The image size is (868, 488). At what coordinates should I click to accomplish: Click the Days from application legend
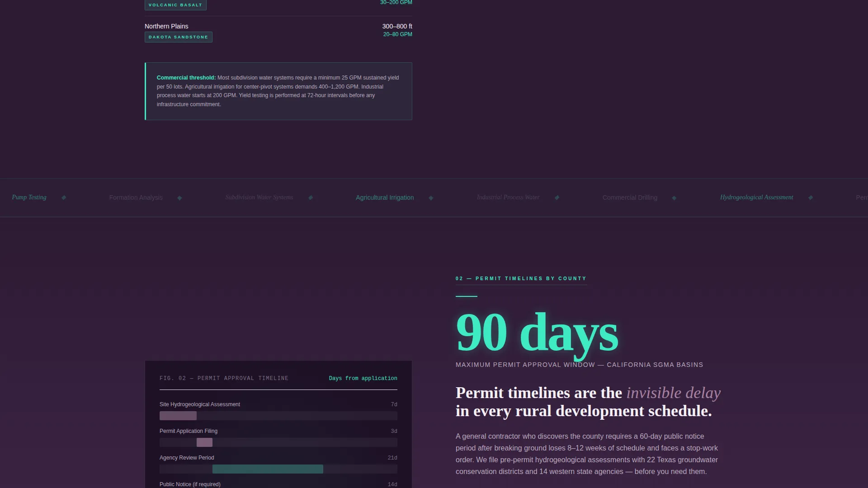(x=363, y=378)
